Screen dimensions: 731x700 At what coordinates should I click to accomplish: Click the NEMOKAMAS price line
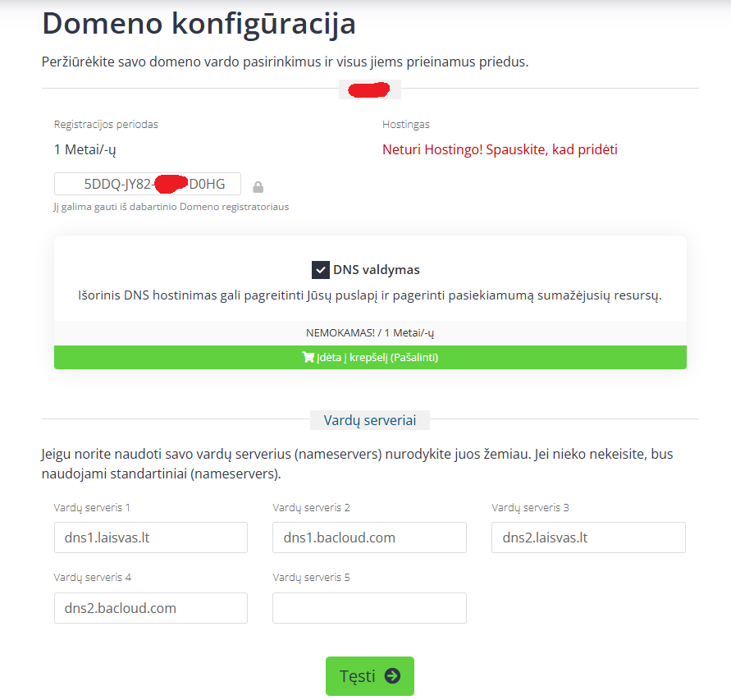[370, 333]
